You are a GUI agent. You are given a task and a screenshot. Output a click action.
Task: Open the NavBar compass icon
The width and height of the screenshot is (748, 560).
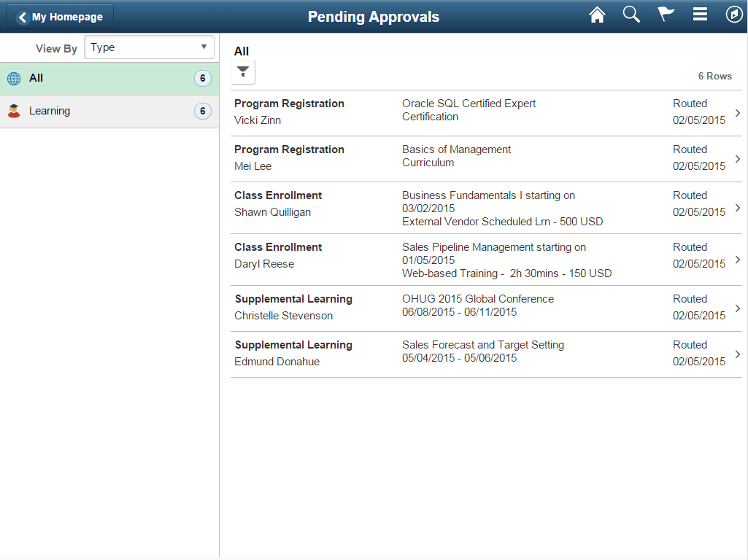pyautogui.click(x=734, y=14)
